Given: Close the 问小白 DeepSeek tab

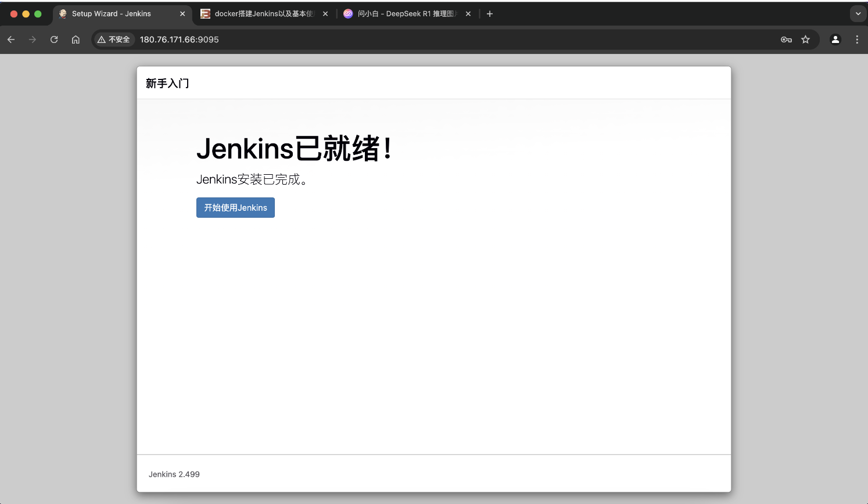Looking at the screenshot, I should tap(468, 14).
